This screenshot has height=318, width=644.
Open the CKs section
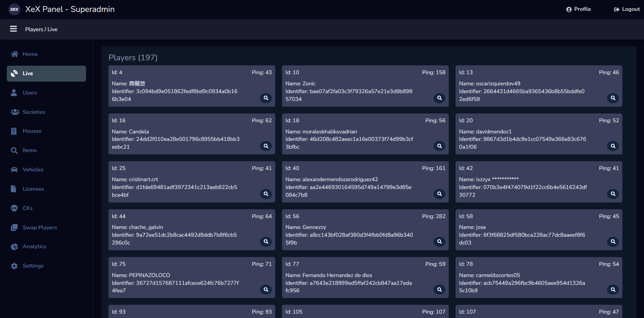pyautogui.click(x=27, y=208)
